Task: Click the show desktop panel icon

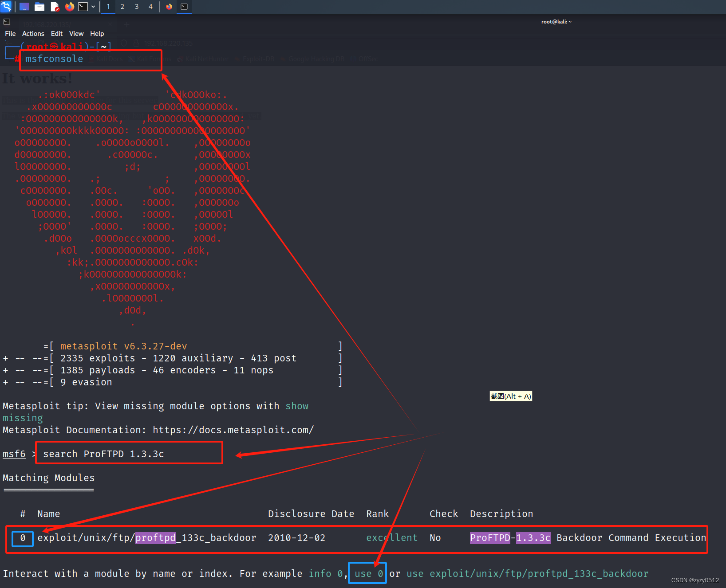Action: (x=24, y=7)
